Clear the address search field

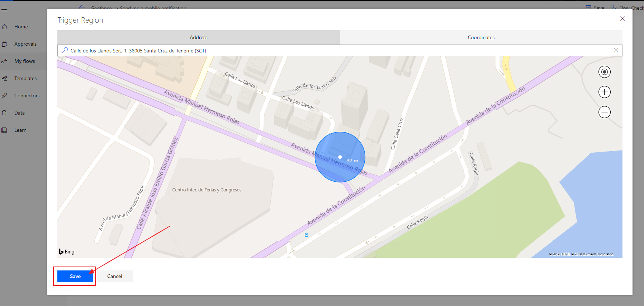pos(616,50)
